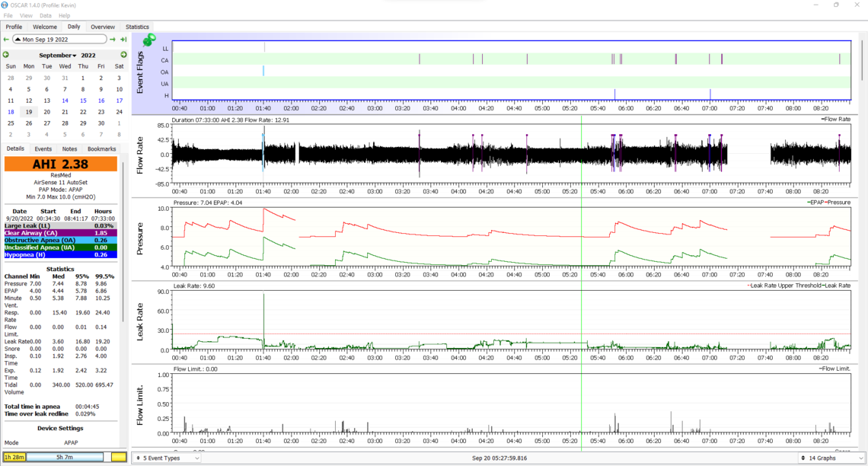Switch to the Overview tab
The height and width of the screenshot is (466, 868).
click(x=103, y=27)
